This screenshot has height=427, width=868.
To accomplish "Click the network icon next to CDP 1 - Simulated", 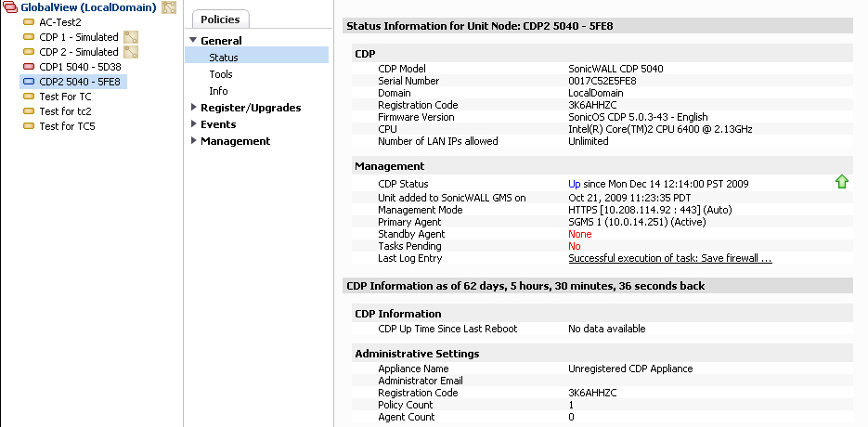I will coord(131,37).
